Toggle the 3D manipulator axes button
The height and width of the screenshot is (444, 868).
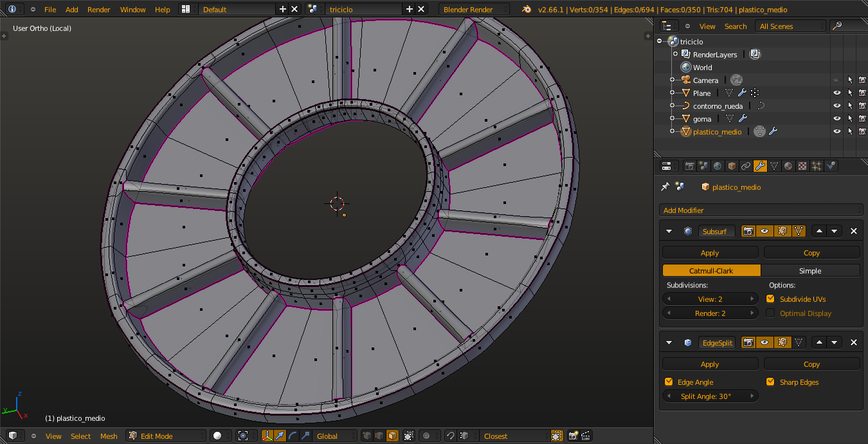click(x=267, y=436)
